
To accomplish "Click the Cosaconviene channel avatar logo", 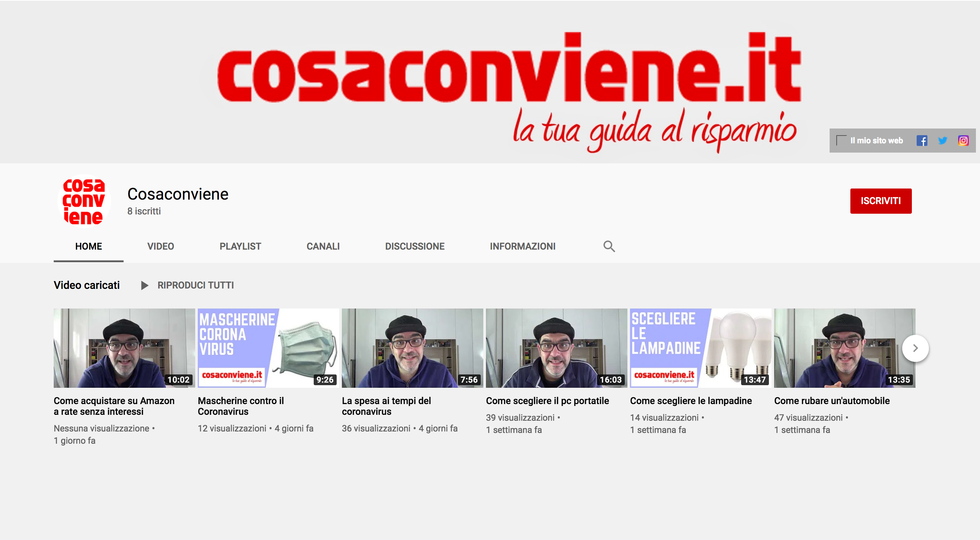I will (x=84, y=201).
